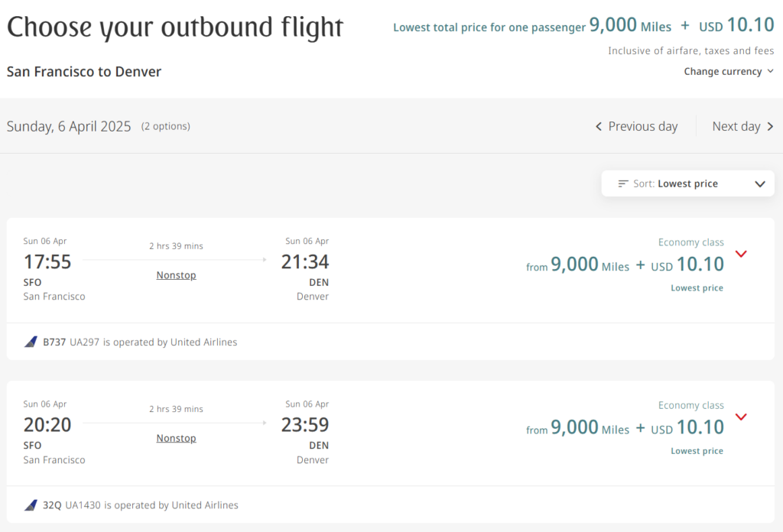Click the Lowest price tag under the second fare
The height and width of the screenshot is (532, 783).
tap(697, 450)
